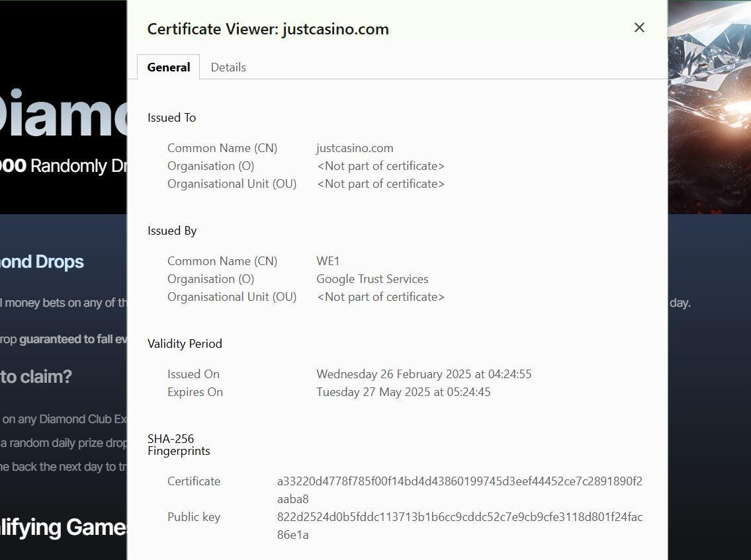Click the Issued To Organisation (O) value
This screenshot has width=751, height=560.
click(380, 166)
